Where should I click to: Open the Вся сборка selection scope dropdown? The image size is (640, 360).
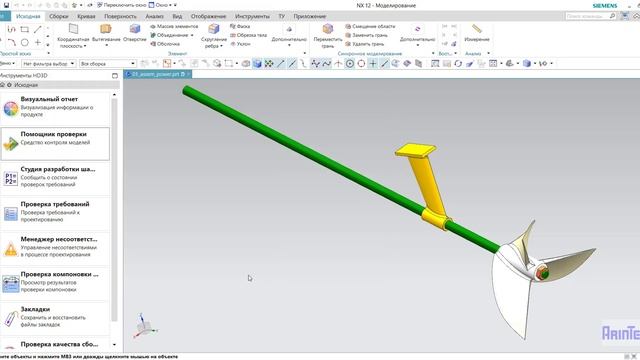(x=108, y=64)
